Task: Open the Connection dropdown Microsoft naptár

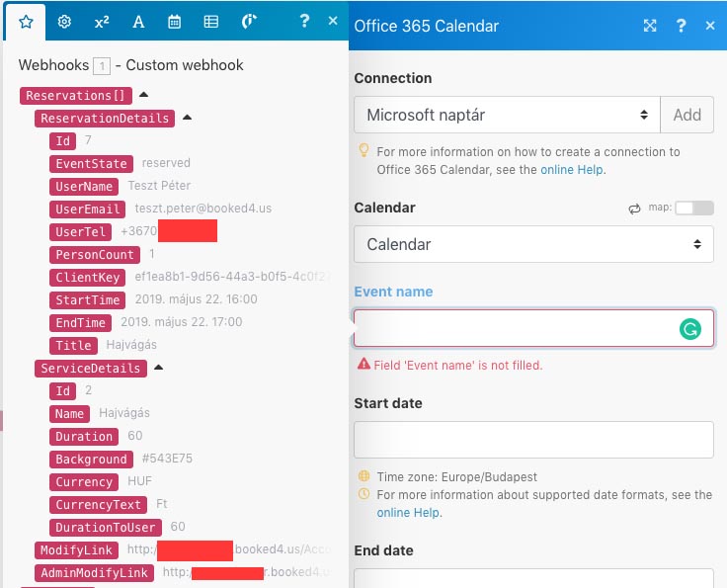Action: (x=507, y=115)
